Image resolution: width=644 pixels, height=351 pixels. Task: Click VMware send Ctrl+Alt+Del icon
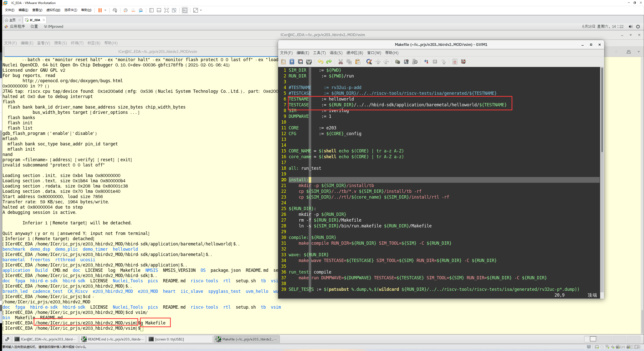[115, 10]
